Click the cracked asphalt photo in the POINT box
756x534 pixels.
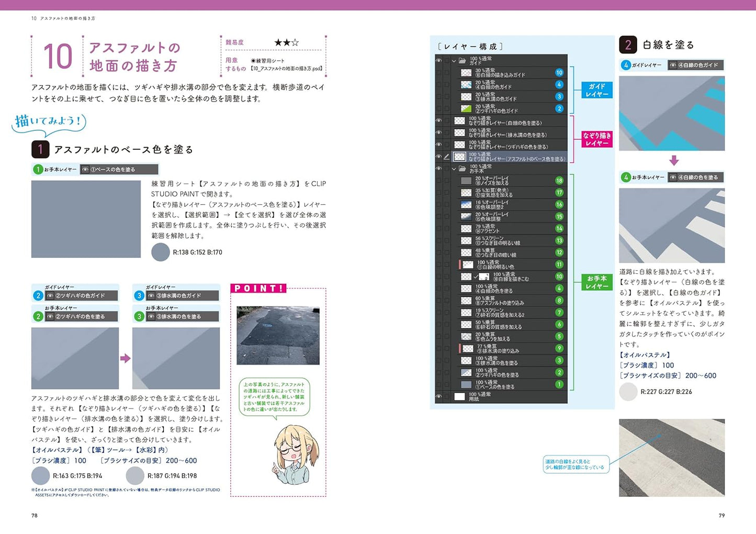(x=278, y=336)
